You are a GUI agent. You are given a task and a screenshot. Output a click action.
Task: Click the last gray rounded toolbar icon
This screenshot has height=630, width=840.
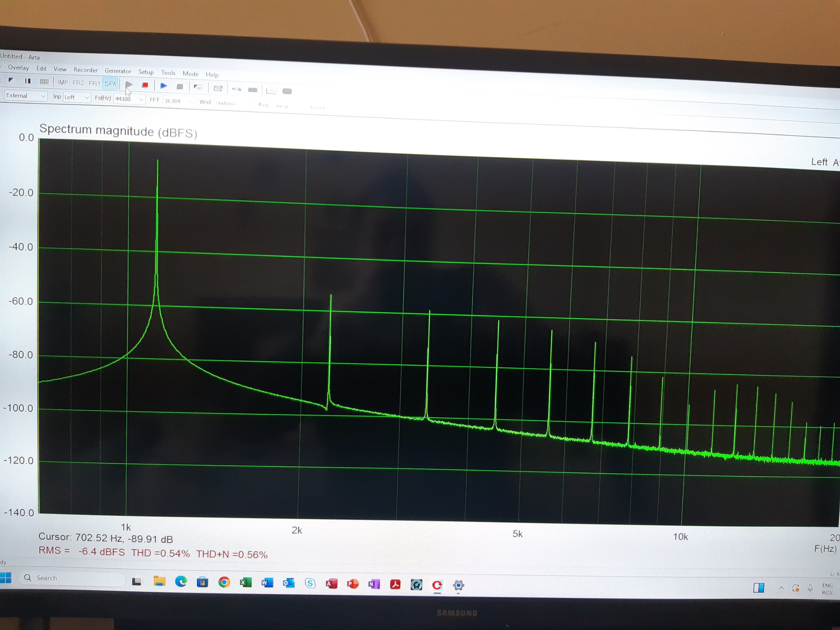pyautogui.click(x=287, y=91)
